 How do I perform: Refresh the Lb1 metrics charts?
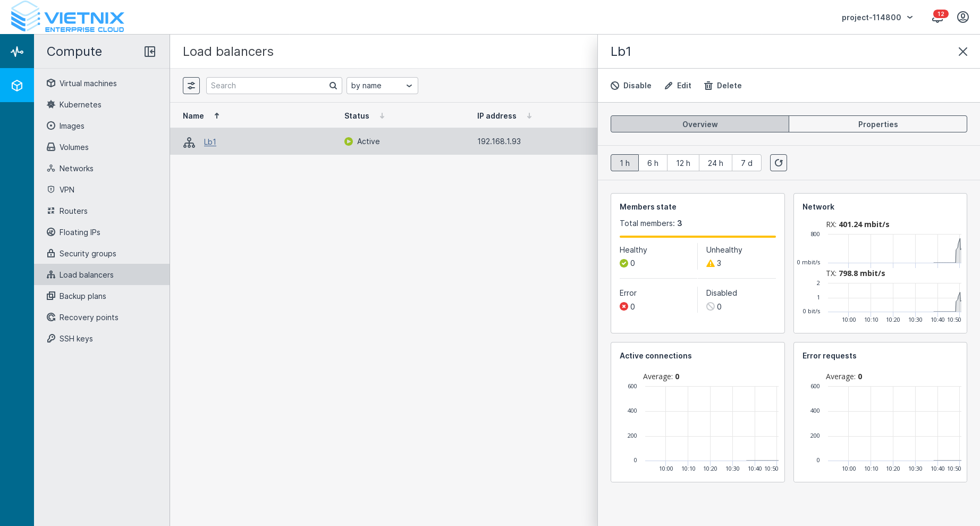coord(778,163)
